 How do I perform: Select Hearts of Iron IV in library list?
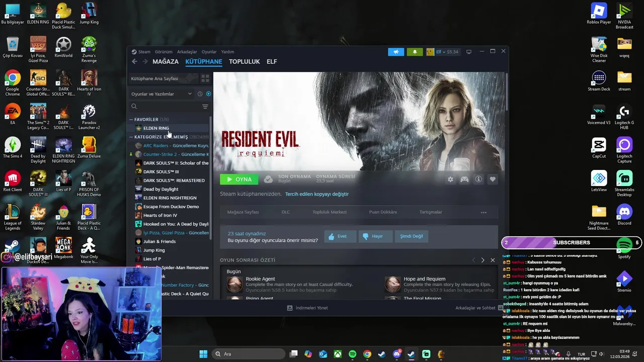[160, 216]
